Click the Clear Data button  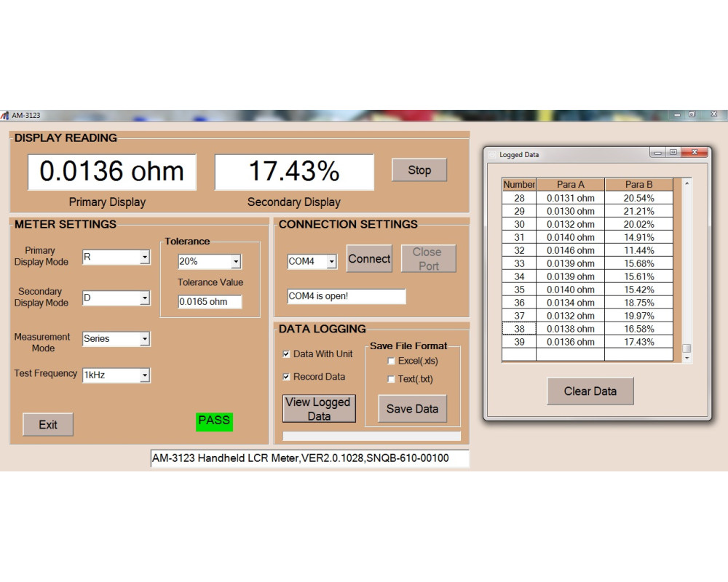click(590, 391)
